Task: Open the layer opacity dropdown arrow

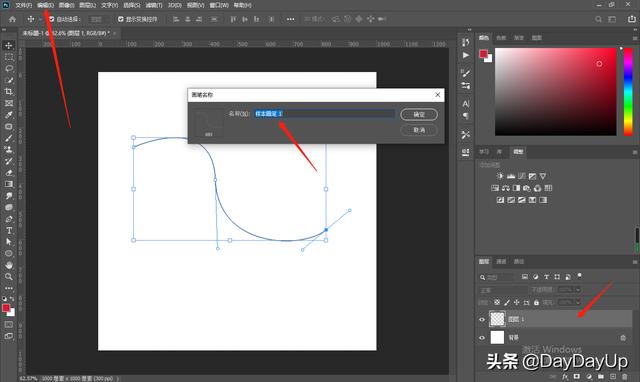Action: pos(578,290)
